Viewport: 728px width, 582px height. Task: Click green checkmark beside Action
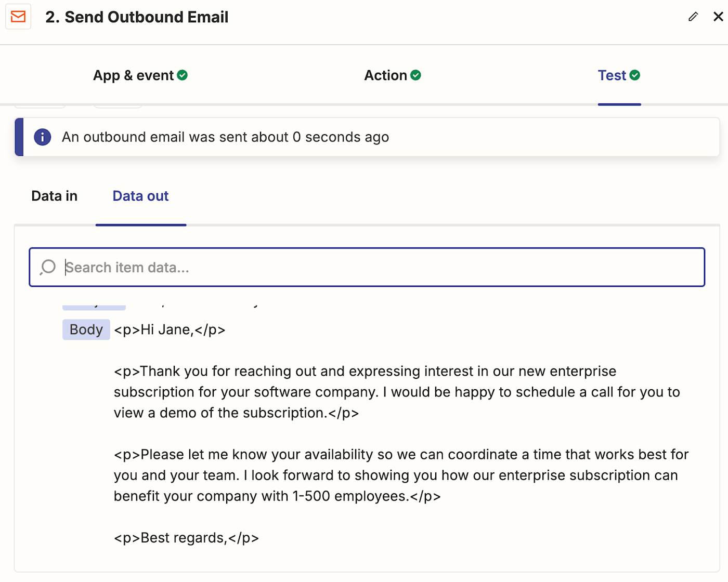(415, 75)
